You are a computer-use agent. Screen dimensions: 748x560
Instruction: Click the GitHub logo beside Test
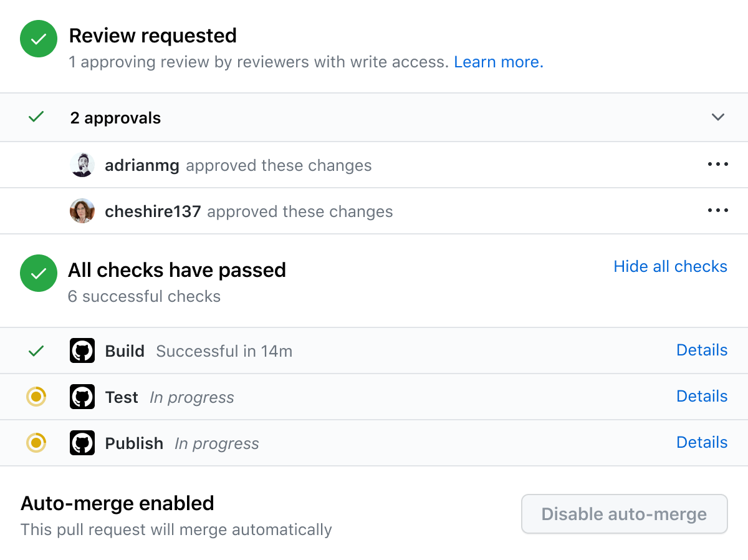click(82, 397)
